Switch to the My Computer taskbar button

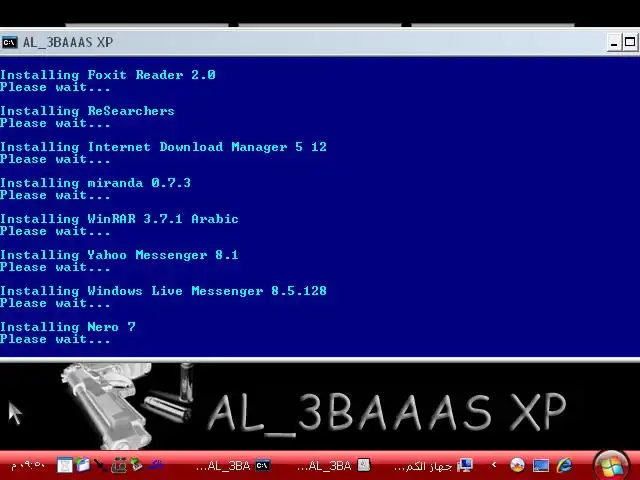pos(433,465)
